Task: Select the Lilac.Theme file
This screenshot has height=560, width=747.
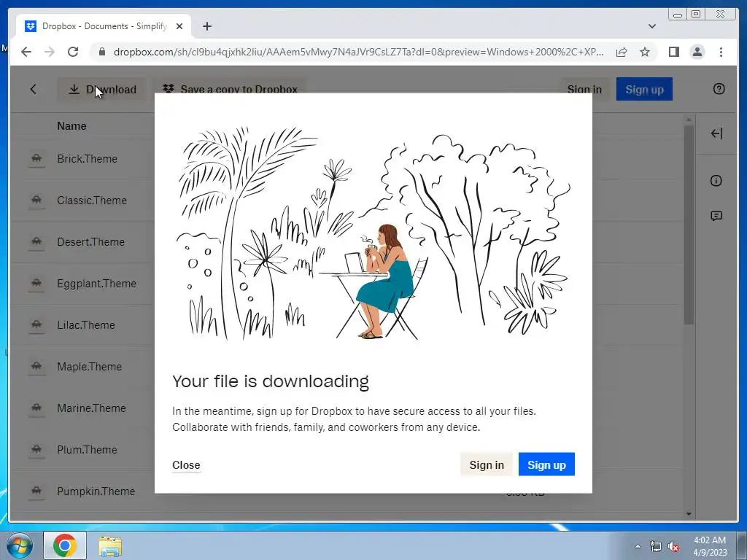Action: click(86, 325)
